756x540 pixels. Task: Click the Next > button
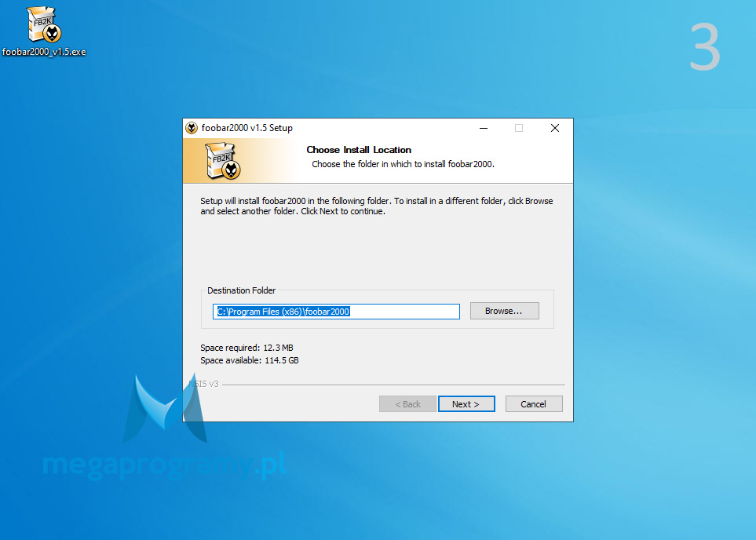pyautogui.click(x=466, y=404)
